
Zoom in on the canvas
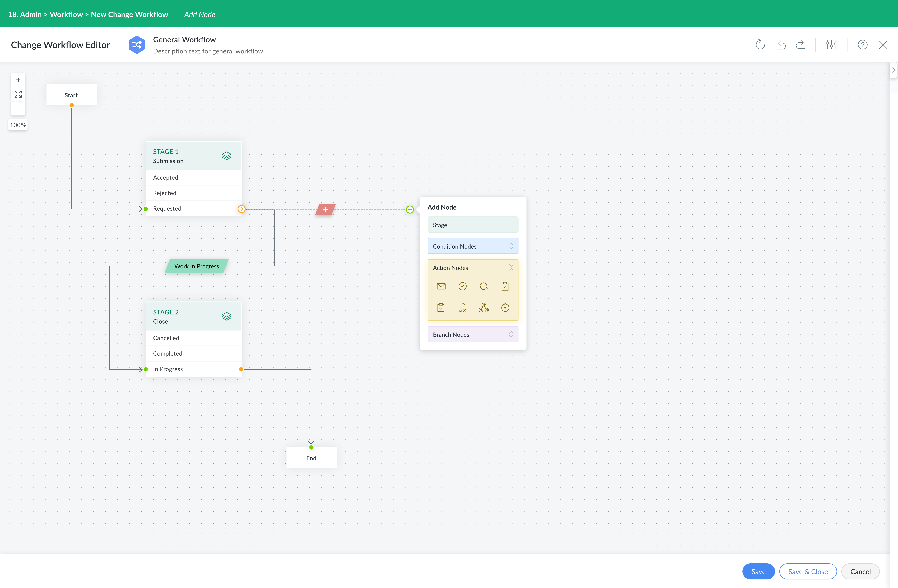click(18, 80)
